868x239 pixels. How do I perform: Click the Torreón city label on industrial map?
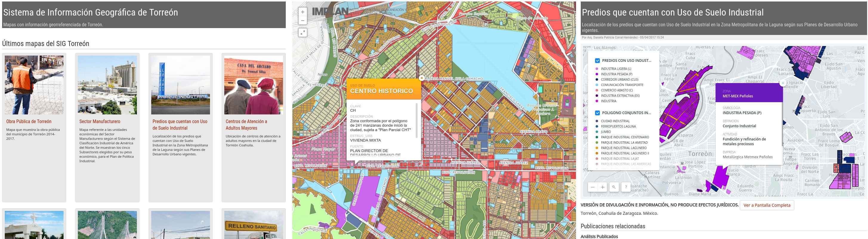pos(700,154)
